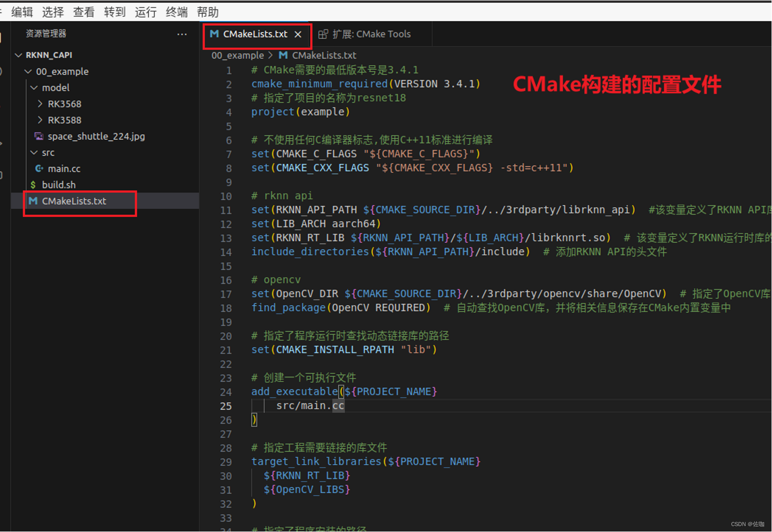Open the 帮助 menu
Viewport: 772px width, 532px height.
click(208, 12)
